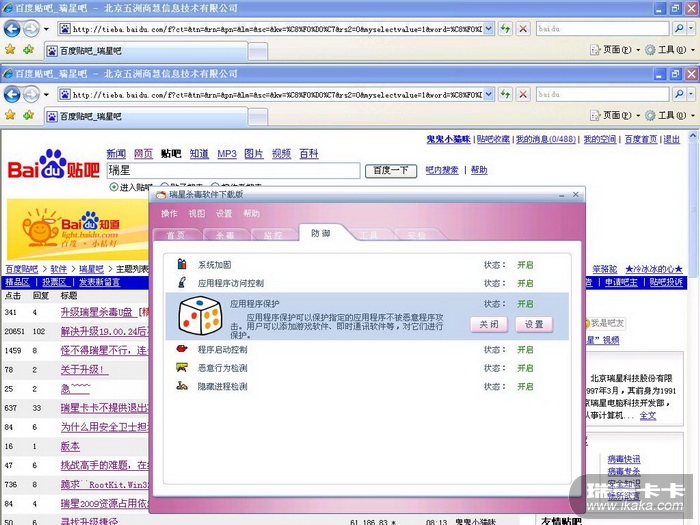Select the 防御 tab

pyautogui.click(x=321, y=233)
